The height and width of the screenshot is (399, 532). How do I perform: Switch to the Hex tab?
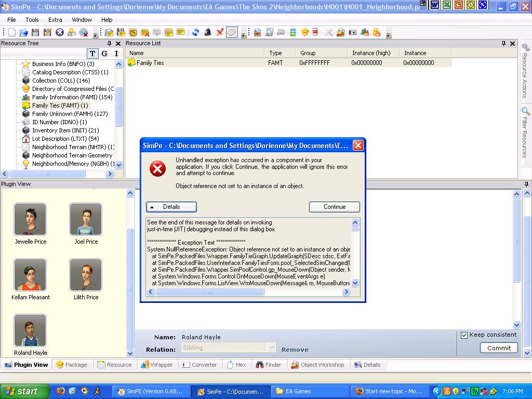click(236, 365)
